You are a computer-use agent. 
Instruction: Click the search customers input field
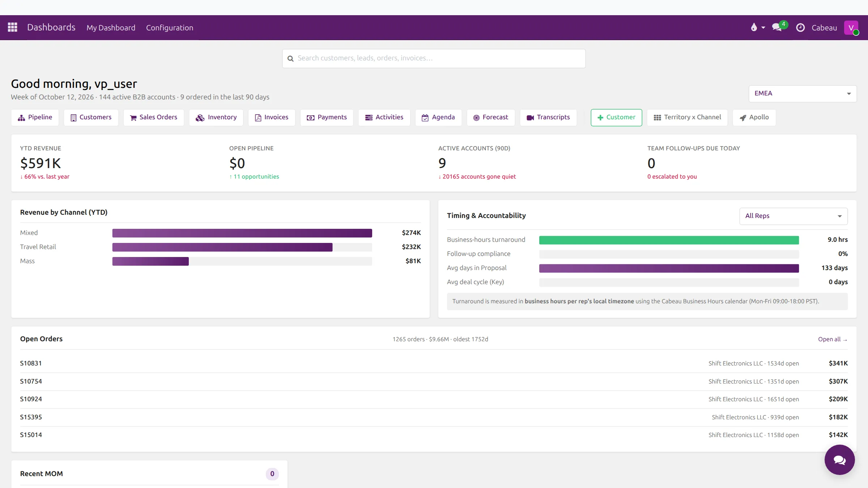tap(434, 59)
